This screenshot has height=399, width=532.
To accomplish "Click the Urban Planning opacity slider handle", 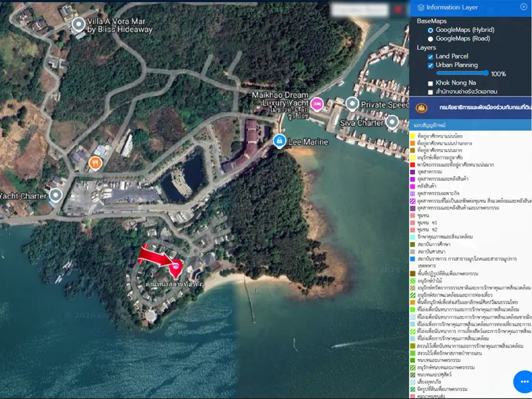I will point(486,74).
